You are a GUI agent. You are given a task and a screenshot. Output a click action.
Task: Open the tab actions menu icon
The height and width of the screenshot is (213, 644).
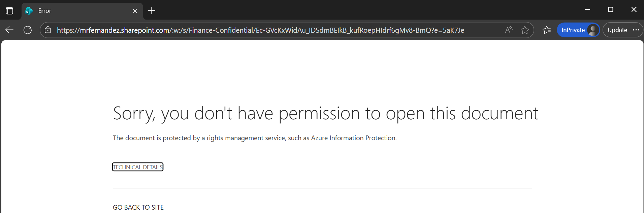click(9, 11)
